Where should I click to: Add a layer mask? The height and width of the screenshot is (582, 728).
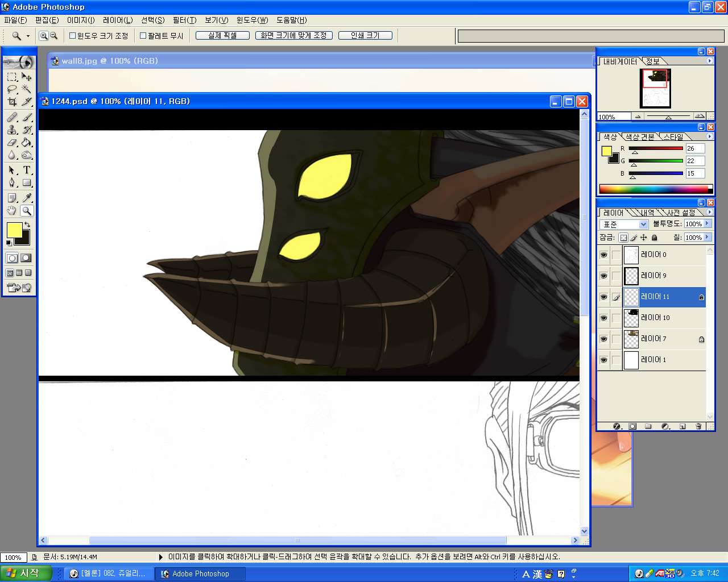[632, 426]
